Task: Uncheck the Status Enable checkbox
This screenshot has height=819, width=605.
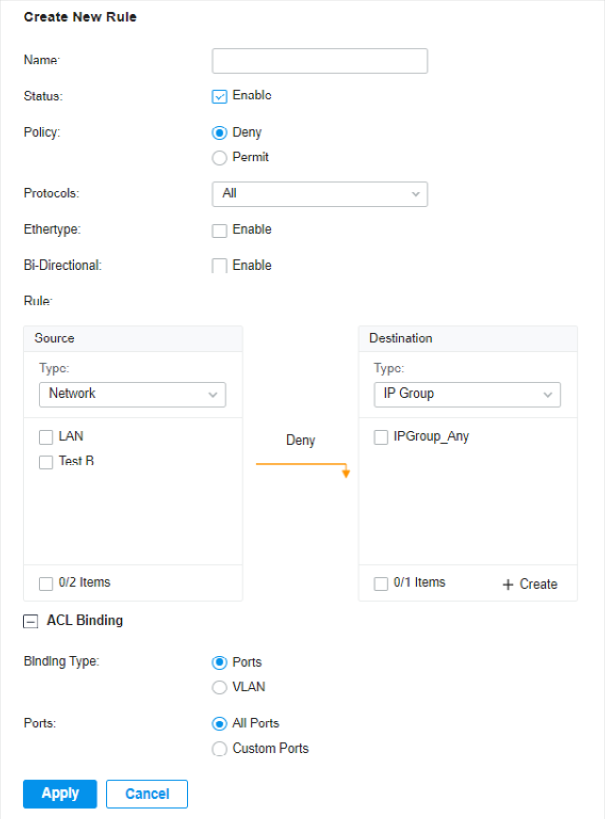Action: (x=219, y=97)
